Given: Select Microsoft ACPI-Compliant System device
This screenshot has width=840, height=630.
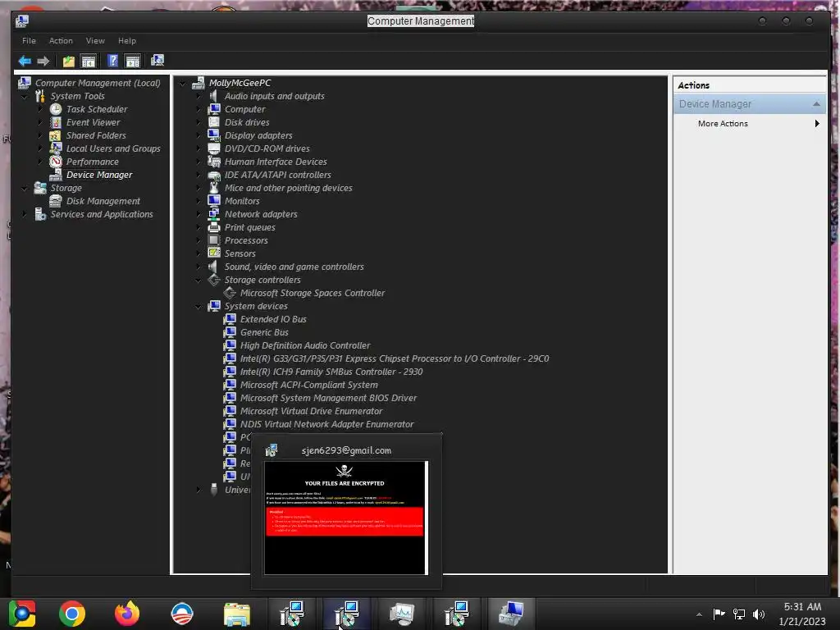Looking at the screenshot, I should pyautogui.click(x=308, y=385).
